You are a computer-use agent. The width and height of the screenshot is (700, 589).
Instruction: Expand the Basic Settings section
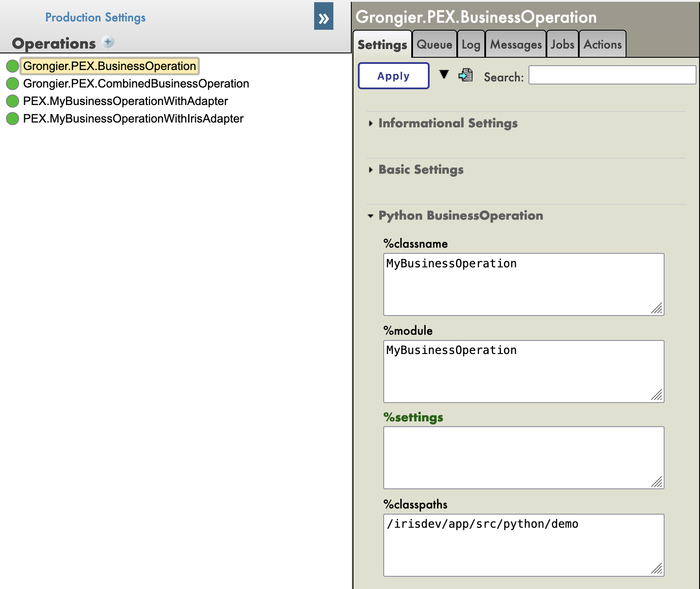click(x=420, y=170)
